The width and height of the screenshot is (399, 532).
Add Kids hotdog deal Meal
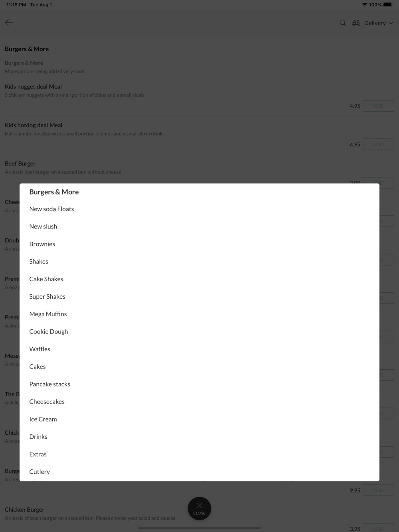pos(378,144)
